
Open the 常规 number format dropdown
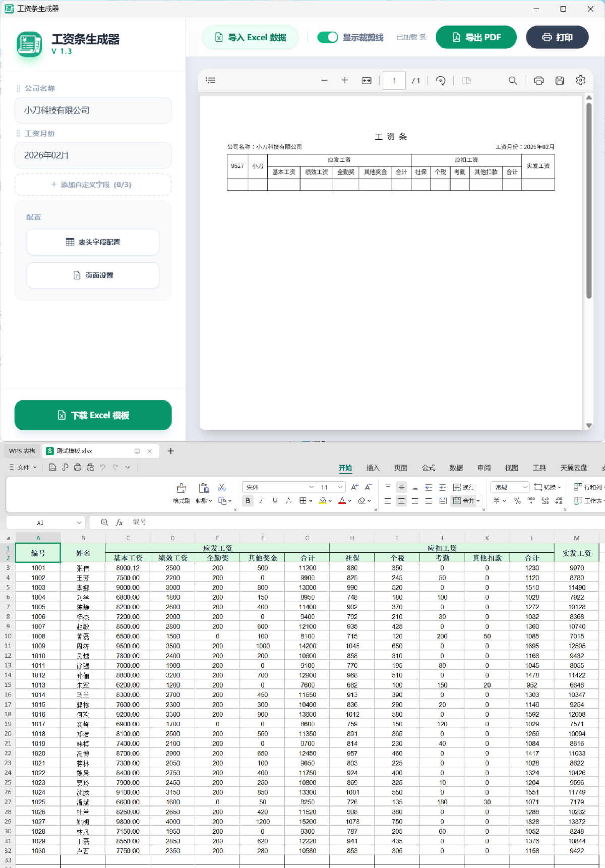point(525,487)
